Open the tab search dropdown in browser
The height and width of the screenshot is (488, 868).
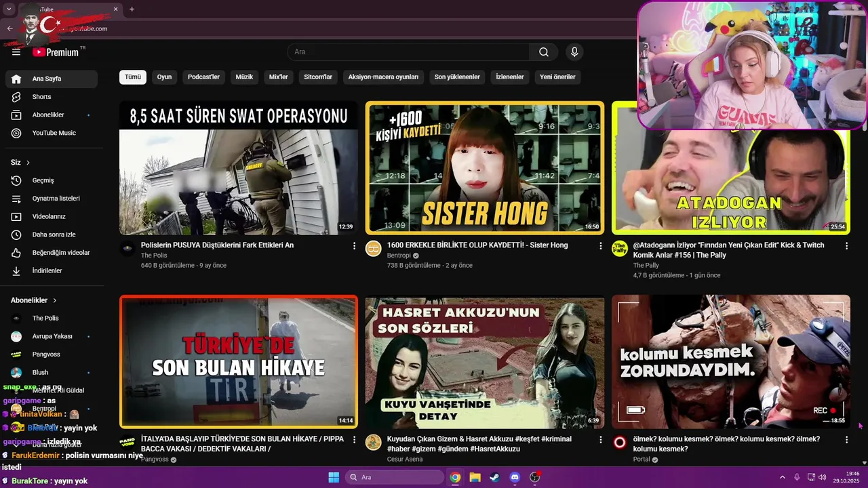click(9, 9)
